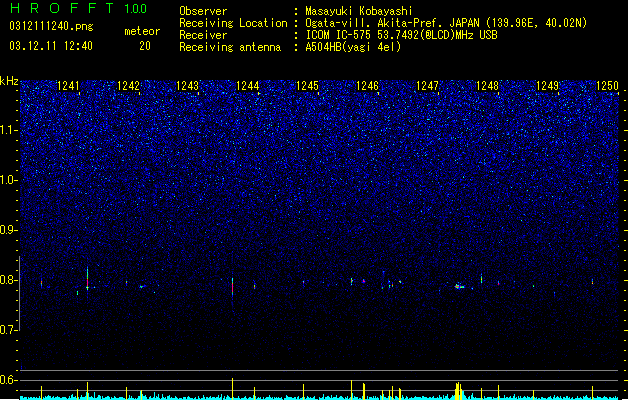This screenshot has width=629, height=400.
Task: Click the 1.1 kHz frequency axis label
Action: (x=9, y=130)
